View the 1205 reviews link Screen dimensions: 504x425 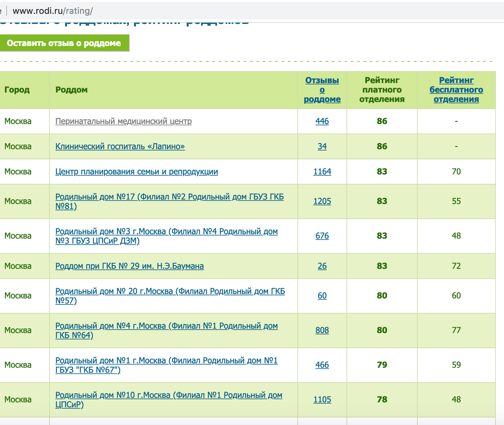[322, 201]
